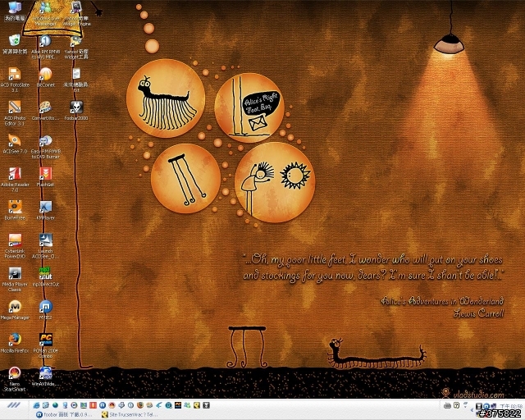This screenshot has width=525, height=420.
Task: Click the Internet Explorer quick launch icon
Action: [36, 405]
